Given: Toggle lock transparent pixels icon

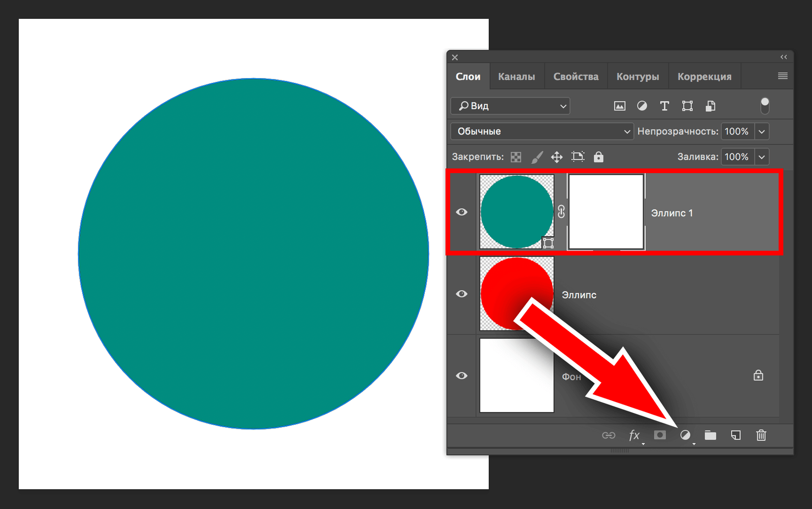Looking at the screenshot, I should pyautogui.click(x=516, y=157).
